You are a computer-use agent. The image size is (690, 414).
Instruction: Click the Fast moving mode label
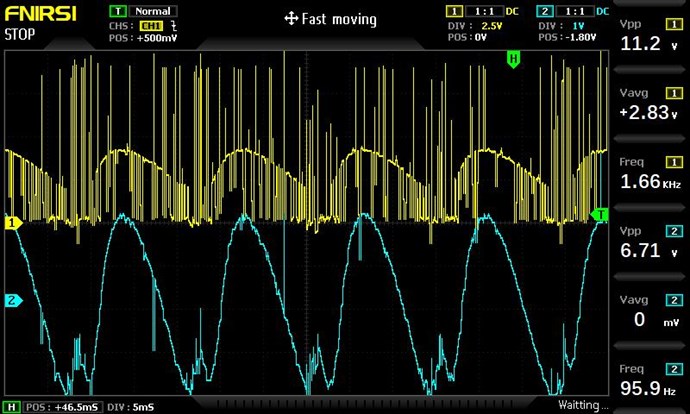340,19
